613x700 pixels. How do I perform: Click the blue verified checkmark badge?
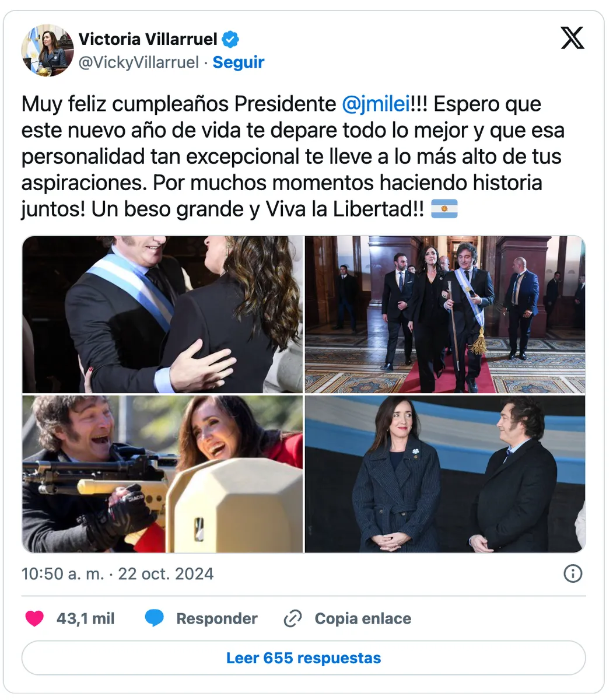231,39
